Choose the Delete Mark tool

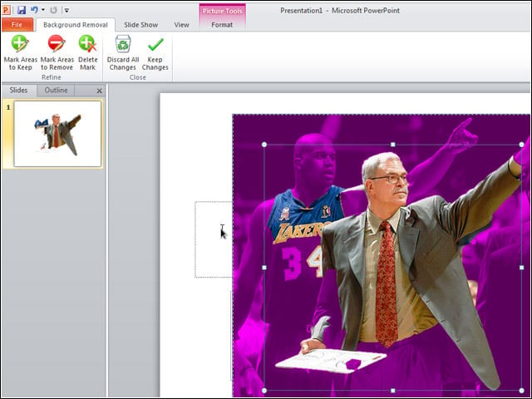[x=87, y=53]
